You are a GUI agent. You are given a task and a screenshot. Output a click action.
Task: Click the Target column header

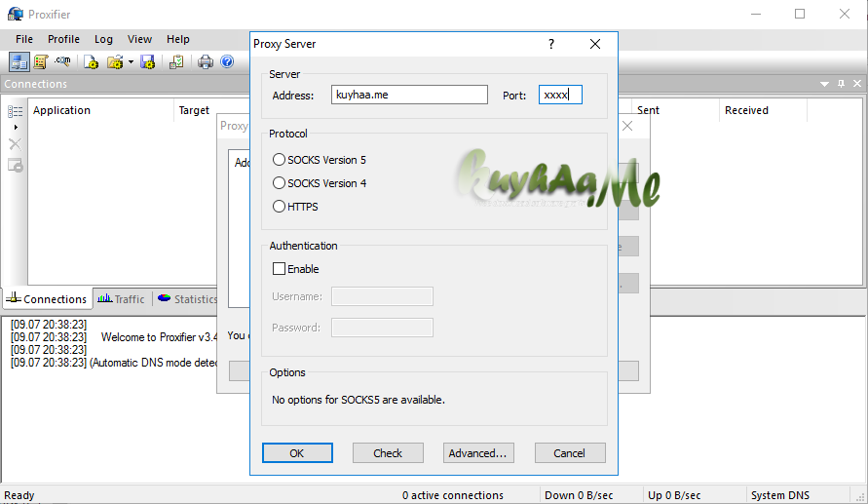(x=194, y=110)
